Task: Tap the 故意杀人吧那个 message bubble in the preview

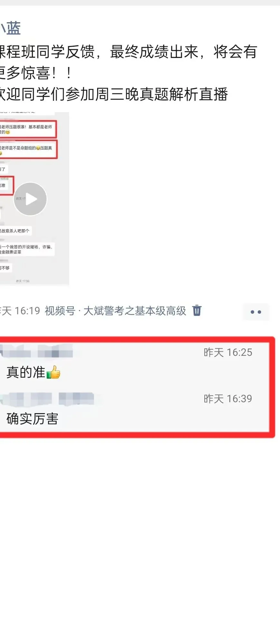Action: (x=16, y=231)
